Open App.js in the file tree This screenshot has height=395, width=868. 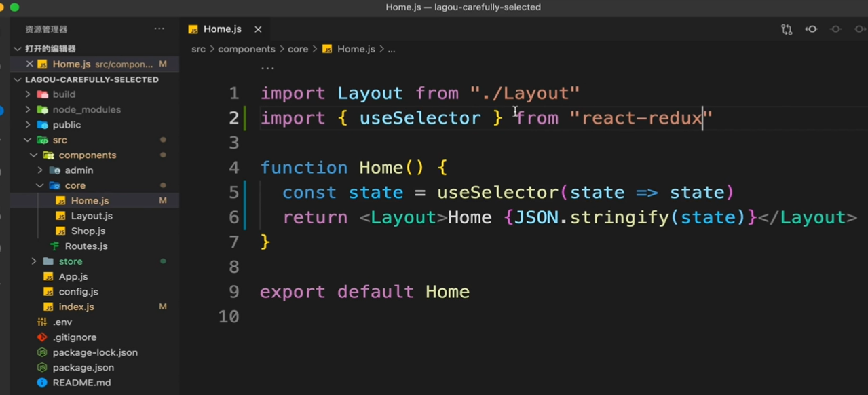click(x=73, y=277)
